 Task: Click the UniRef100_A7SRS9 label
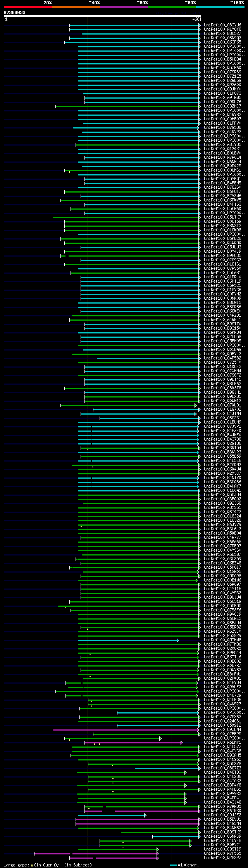point(222,72)
